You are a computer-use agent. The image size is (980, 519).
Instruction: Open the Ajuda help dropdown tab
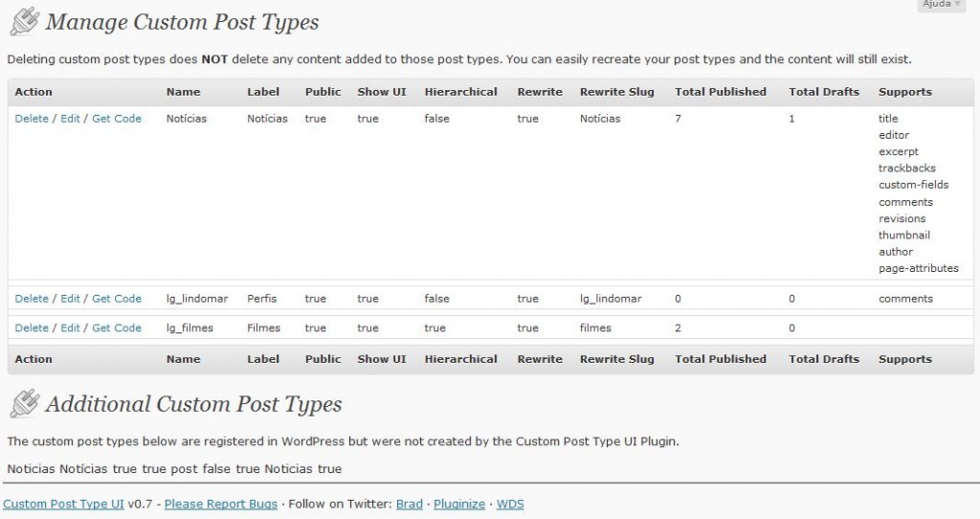[942, 5]
